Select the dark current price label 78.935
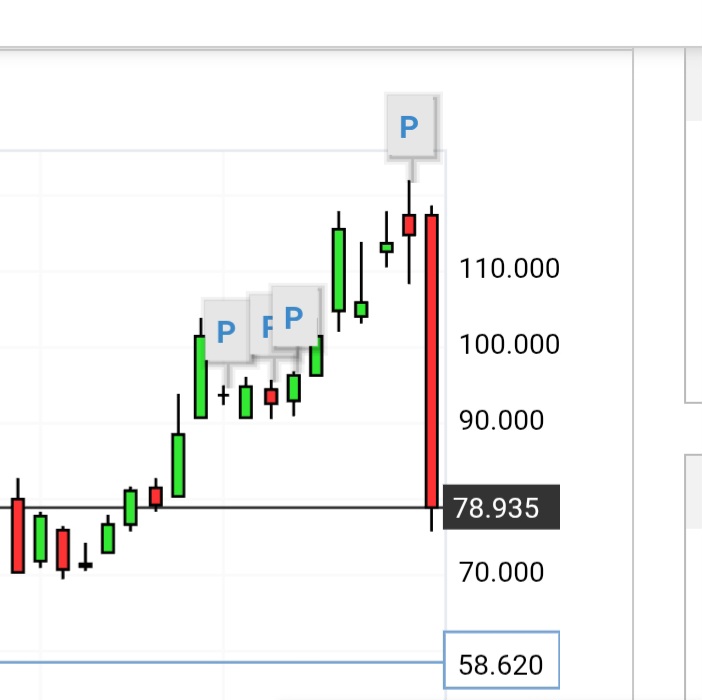Screen dimensions: 702x700 point(501,507)
